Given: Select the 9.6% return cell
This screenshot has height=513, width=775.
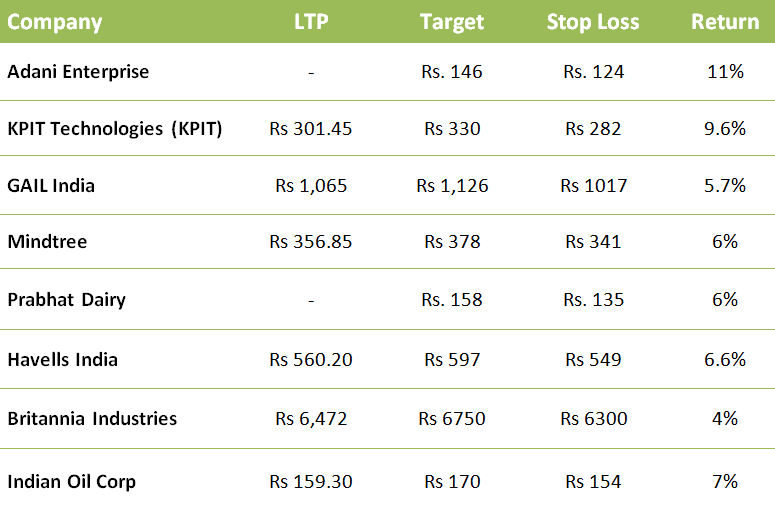Looking at the screenshot, I should (725, 129).
